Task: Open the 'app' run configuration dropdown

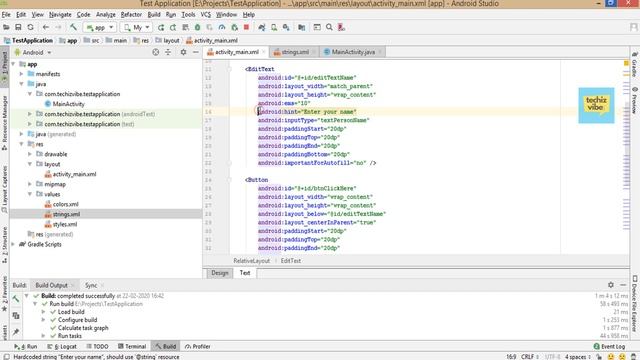Action: click(100, 27)
